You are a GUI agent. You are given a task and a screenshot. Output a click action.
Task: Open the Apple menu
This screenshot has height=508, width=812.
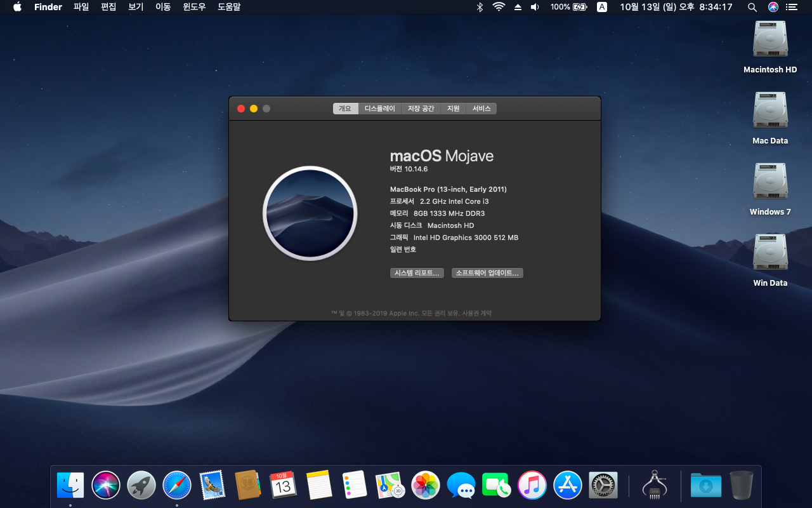(x=17, y=7)
